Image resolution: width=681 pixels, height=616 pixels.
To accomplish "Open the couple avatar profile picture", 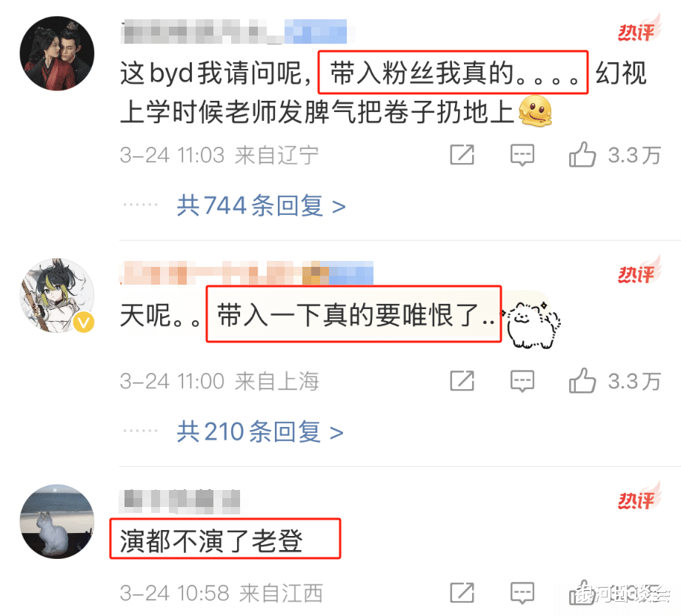I will click(x=57, y=53).
